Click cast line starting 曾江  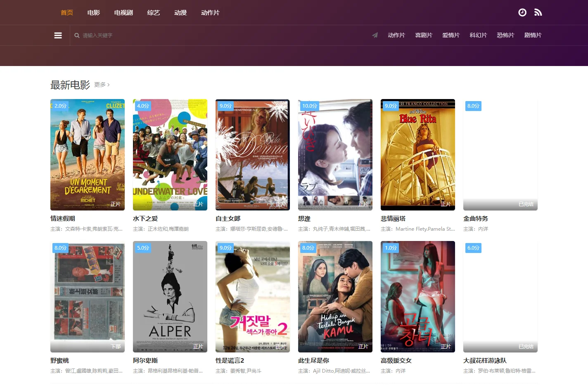[x=87, y=371]
